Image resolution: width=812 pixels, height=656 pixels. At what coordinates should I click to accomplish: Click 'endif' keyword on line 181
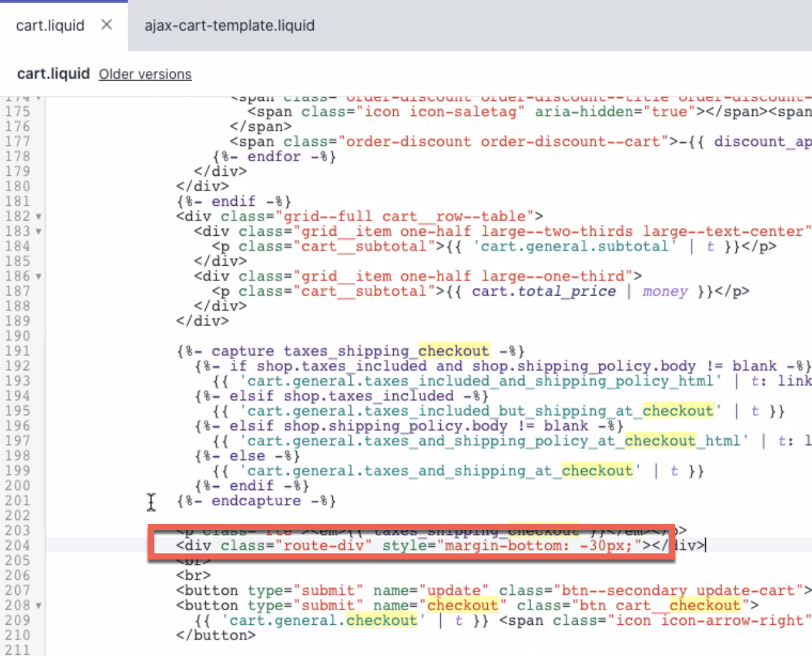(x=234, y=202)
